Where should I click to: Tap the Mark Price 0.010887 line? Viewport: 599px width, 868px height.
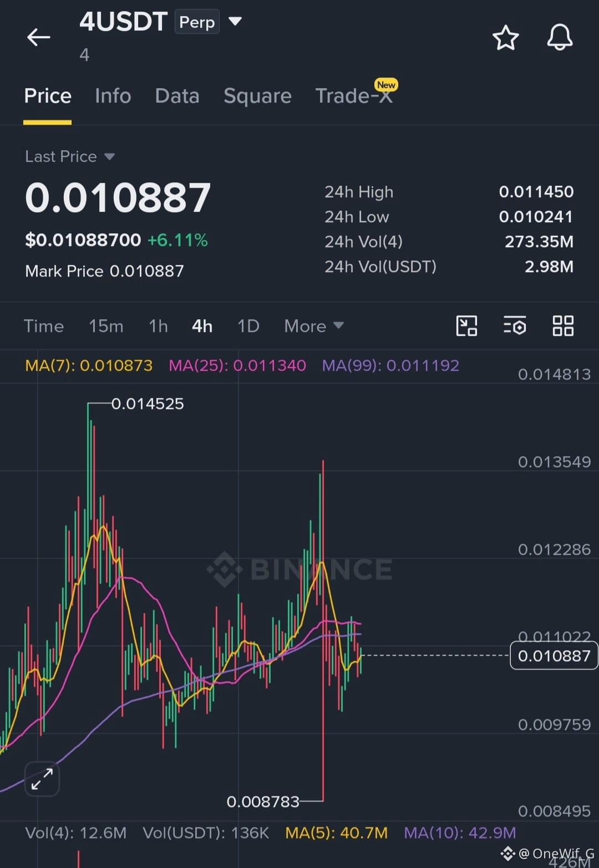click(x=104, y=271)
